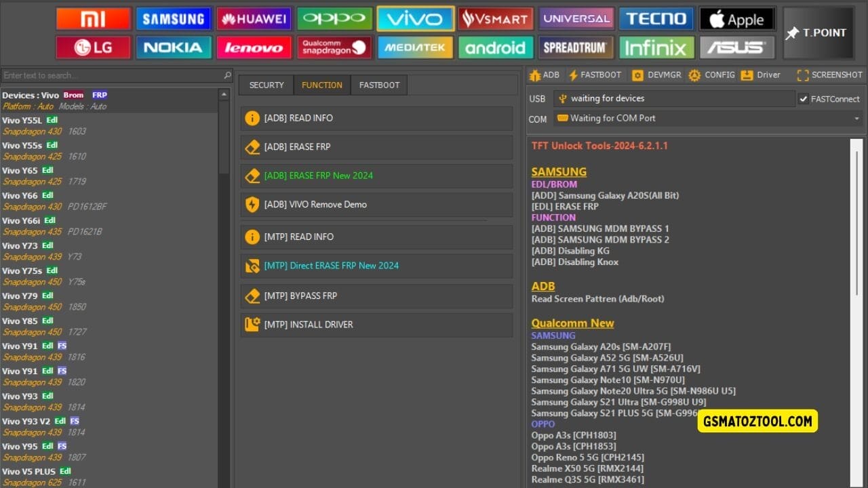868x488 pixels.
Task: Select the FASTBOOT toolbar icon
Action: [595, 75]
